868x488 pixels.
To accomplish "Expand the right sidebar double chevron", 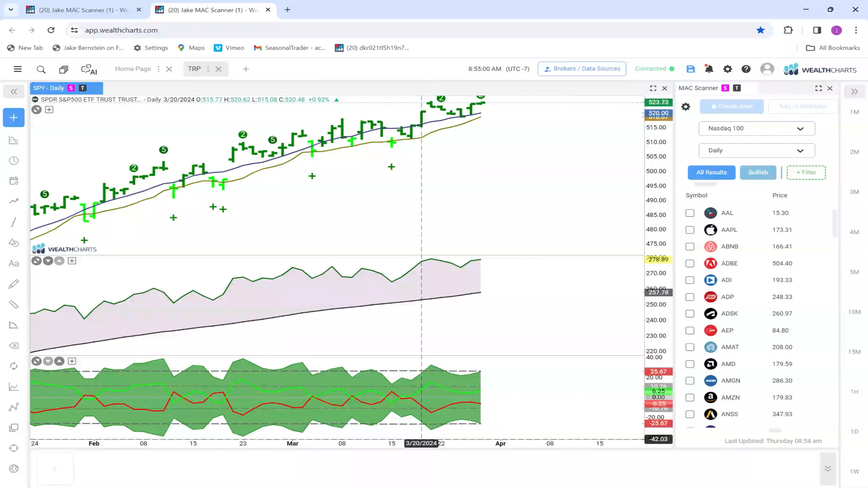I will [854, 92].
